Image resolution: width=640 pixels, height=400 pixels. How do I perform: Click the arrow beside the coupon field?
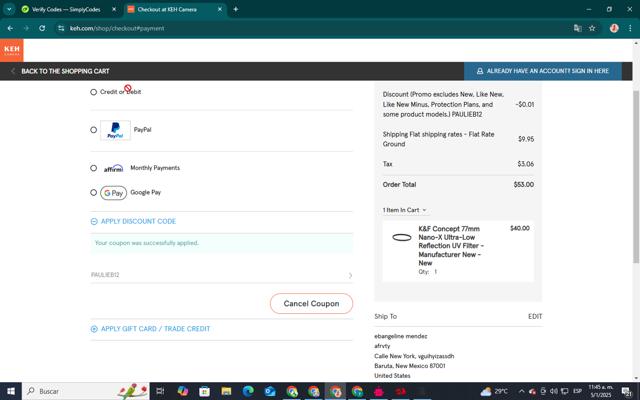click(350, 276)
